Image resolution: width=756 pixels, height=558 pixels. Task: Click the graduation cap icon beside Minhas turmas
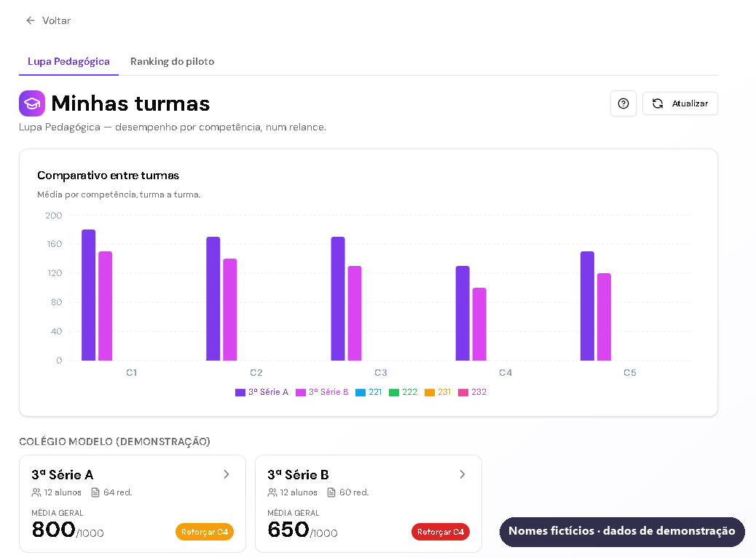32,103
